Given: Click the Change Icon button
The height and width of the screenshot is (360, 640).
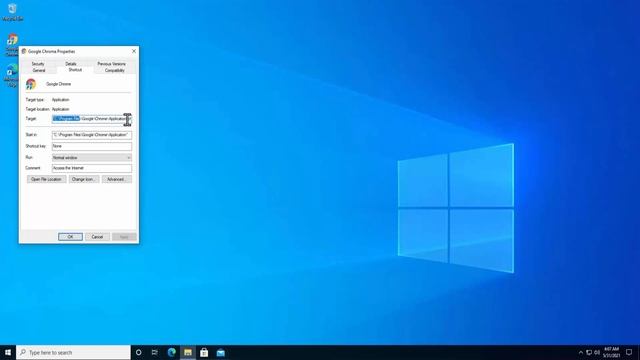Looking at the screenshot, I should pos(84,179).
